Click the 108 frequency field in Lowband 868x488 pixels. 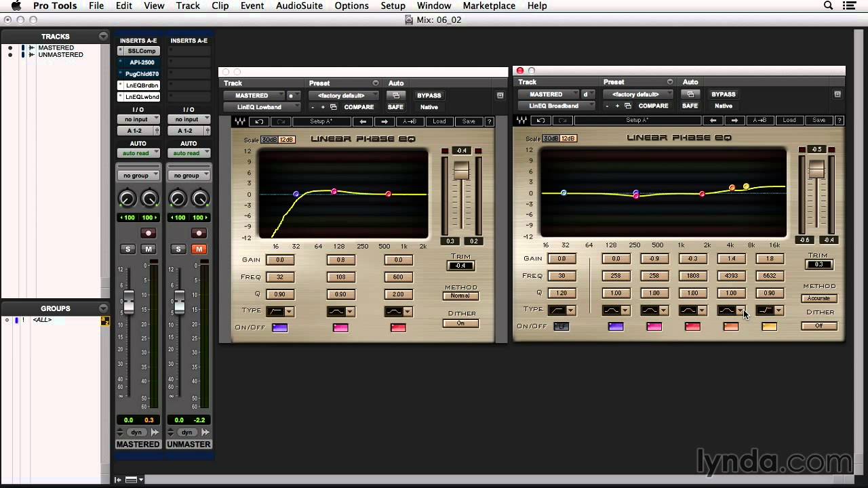[340, 277]
